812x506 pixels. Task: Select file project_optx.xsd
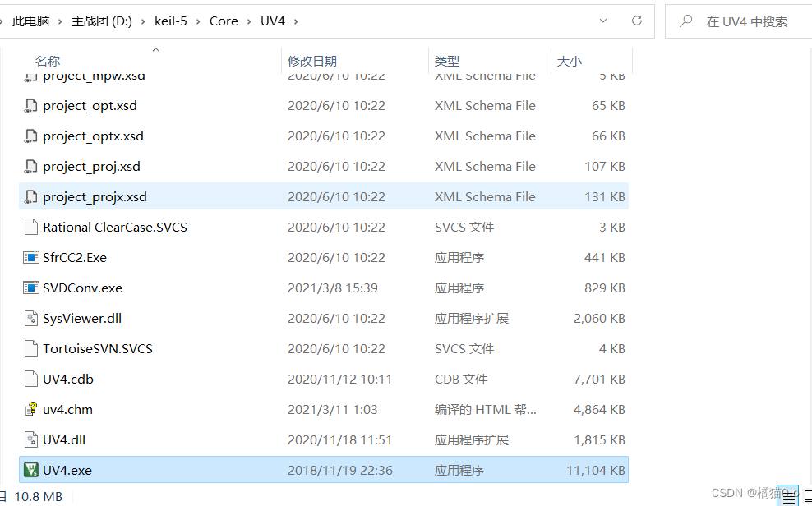point(93,136)
